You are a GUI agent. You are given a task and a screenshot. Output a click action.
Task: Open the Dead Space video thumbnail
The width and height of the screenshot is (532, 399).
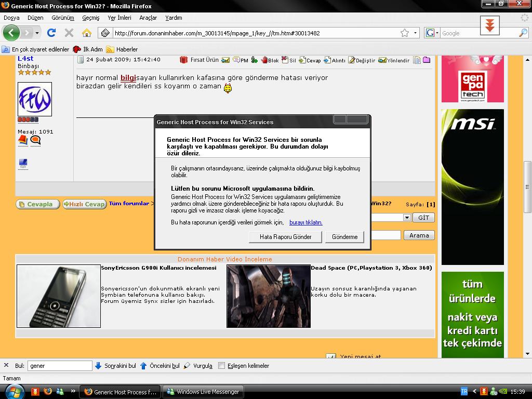(269, 296)
